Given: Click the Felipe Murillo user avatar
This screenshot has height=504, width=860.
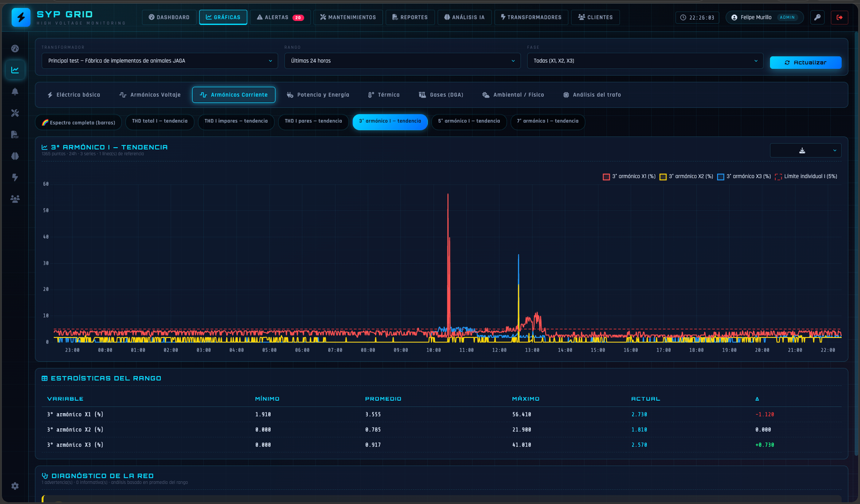Looking at the screenshot, I should (734, 17).
